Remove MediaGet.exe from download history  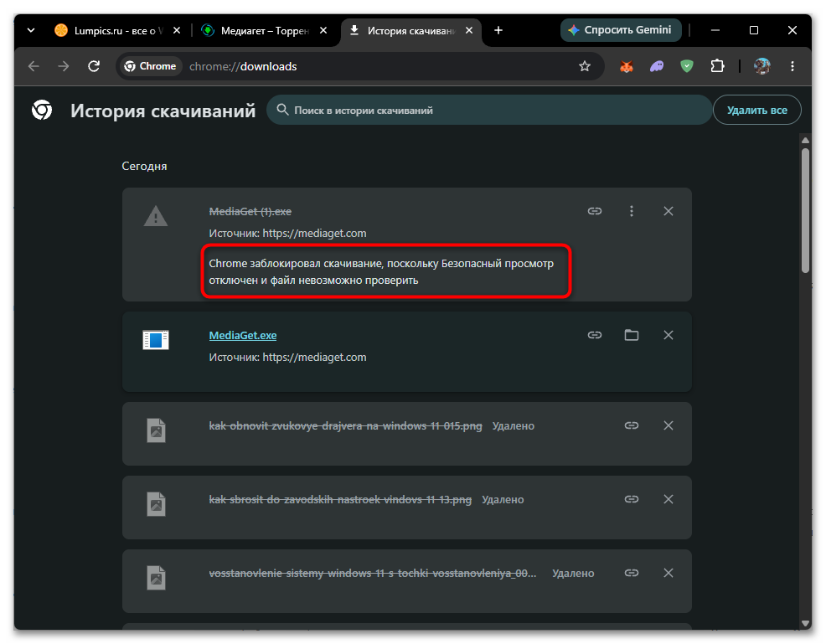coord(669,335)
